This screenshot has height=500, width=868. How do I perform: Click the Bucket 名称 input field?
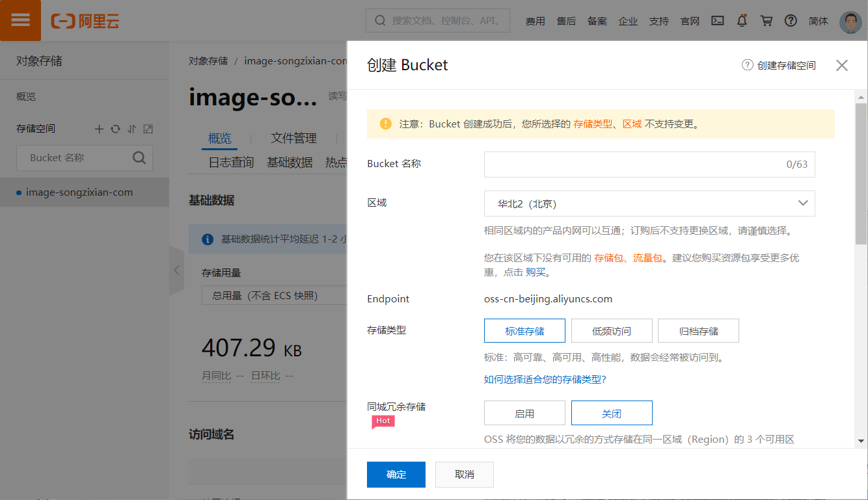click(x=649, y=164)
